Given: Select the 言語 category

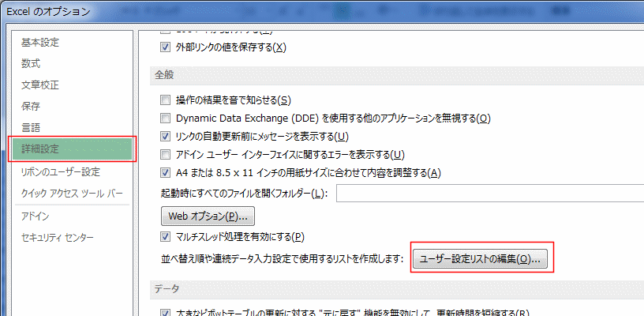Looking at the screenshot, I should click(31, 128).
